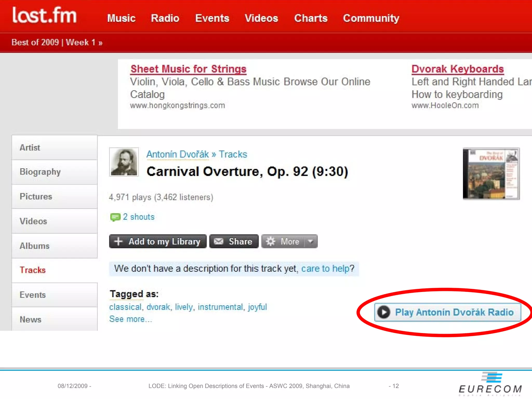Open the Radio menu in top navigation
The width and height of the screenshot is (532, 399).
[165, 18]
